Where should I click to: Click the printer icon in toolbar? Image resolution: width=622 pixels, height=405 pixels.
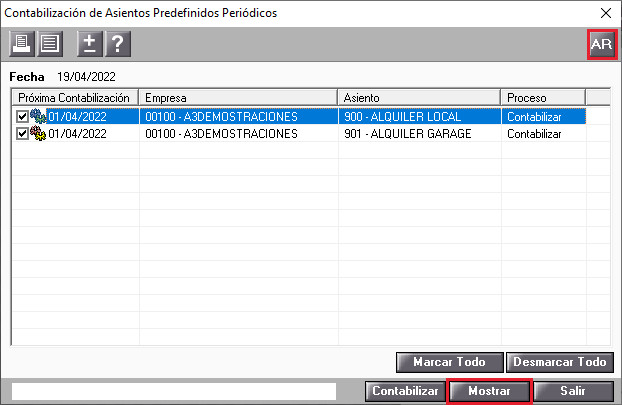coord(22,44)
